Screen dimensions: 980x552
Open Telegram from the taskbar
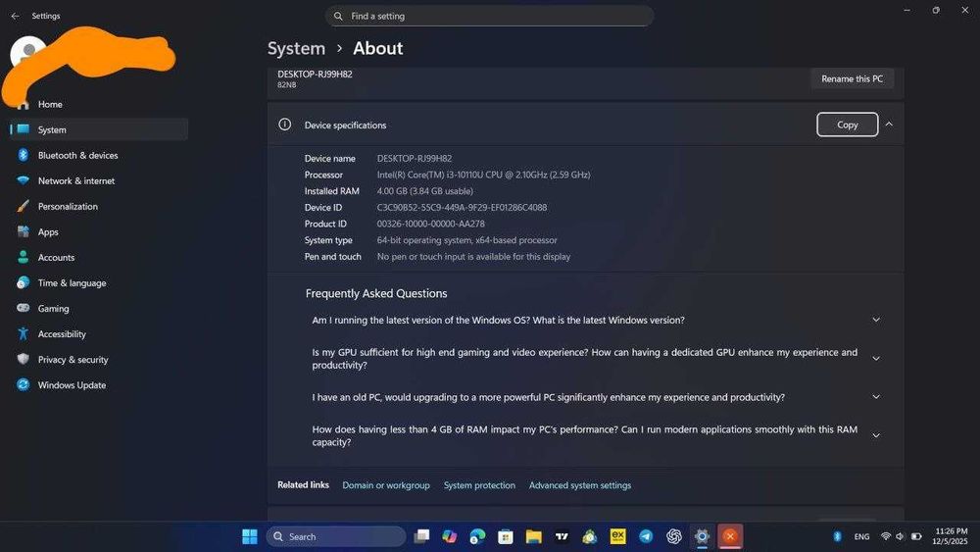[x=646, y=536]
